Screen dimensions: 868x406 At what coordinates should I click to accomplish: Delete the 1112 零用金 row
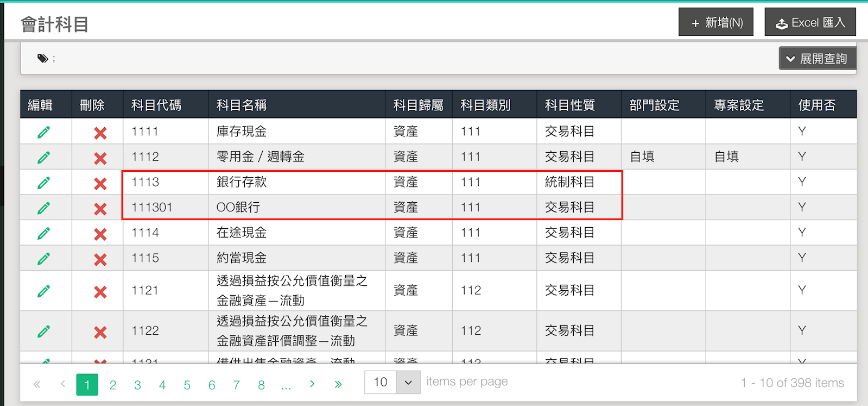[100, 158]
